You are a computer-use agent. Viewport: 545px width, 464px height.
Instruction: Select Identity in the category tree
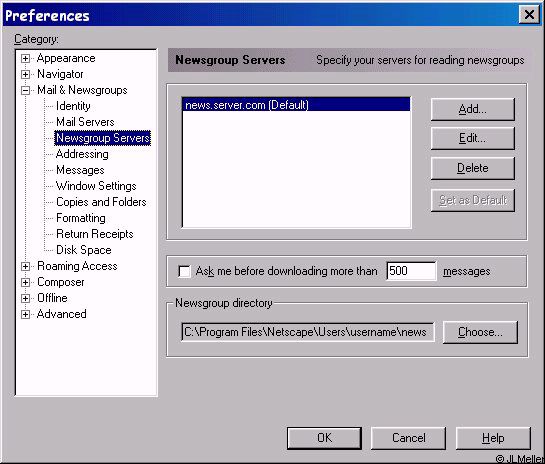[73, 106]
